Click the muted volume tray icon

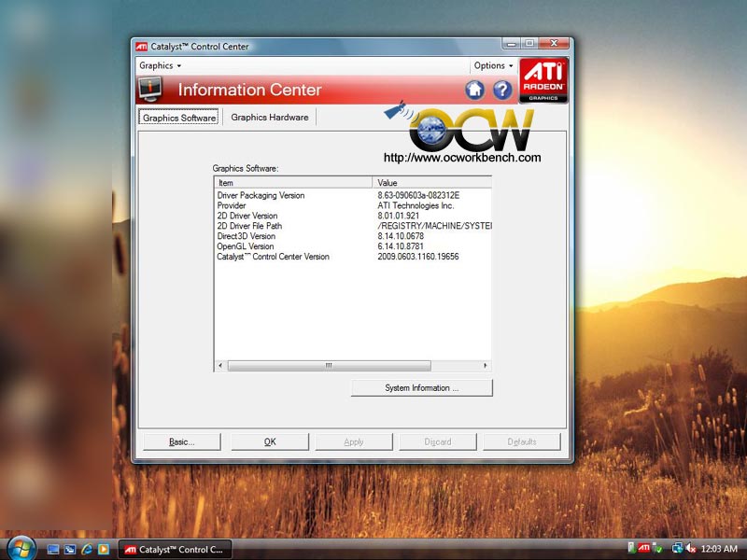pos(691,549)
